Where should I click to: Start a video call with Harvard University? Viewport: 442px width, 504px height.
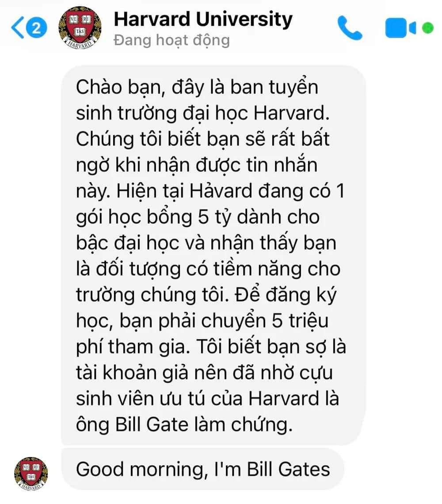tap(400, 28)
